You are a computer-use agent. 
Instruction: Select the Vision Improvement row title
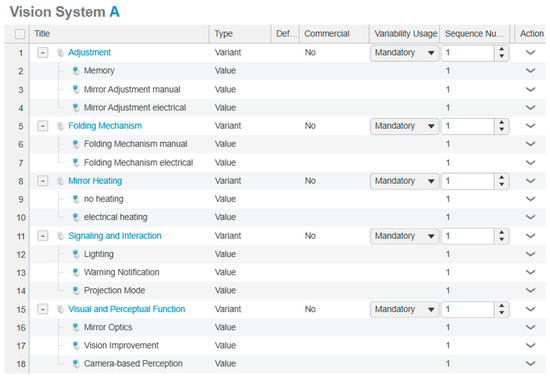pyautogui.click(x=121, y=346)
